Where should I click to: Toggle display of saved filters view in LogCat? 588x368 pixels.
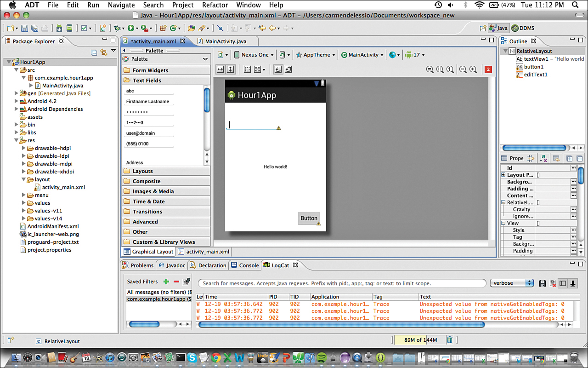point(563,283)
